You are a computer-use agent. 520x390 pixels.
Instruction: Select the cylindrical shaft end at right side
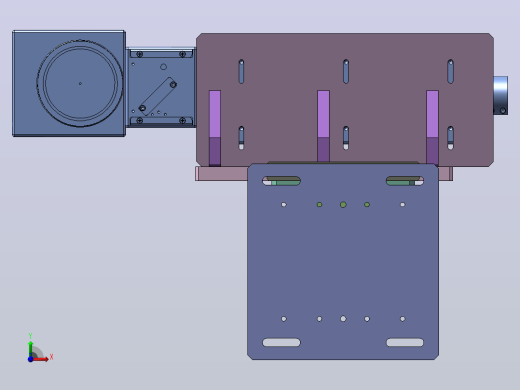pos(501,95)
